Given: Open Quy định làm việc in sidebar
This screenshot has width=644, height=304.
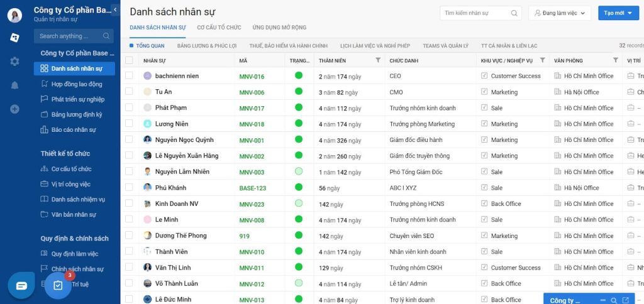Looking at the screenshot, I should tap(74, 254).
